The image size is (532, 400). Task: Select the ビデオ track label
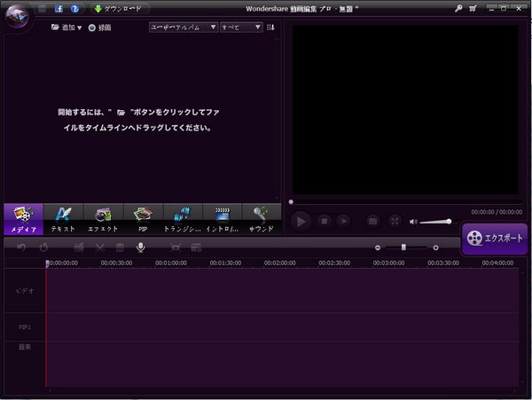coord(25,291)
